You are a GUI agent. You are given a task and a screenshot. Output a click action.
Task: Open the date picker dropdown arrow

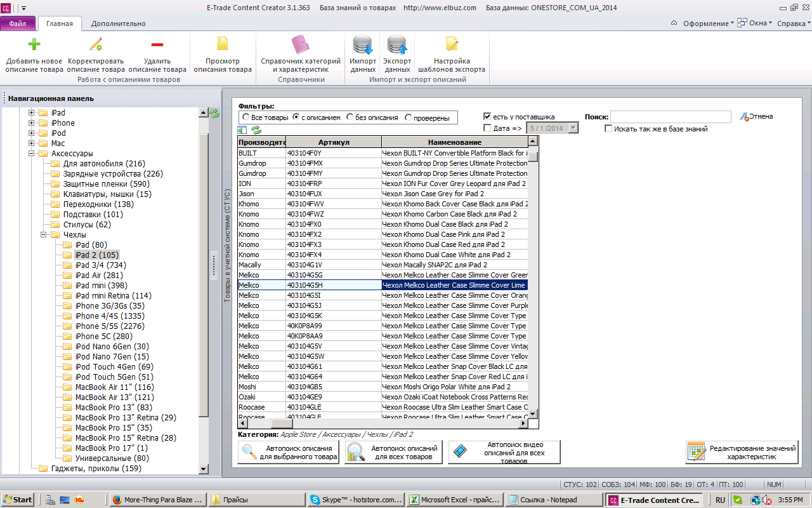(x=573, y=128)
